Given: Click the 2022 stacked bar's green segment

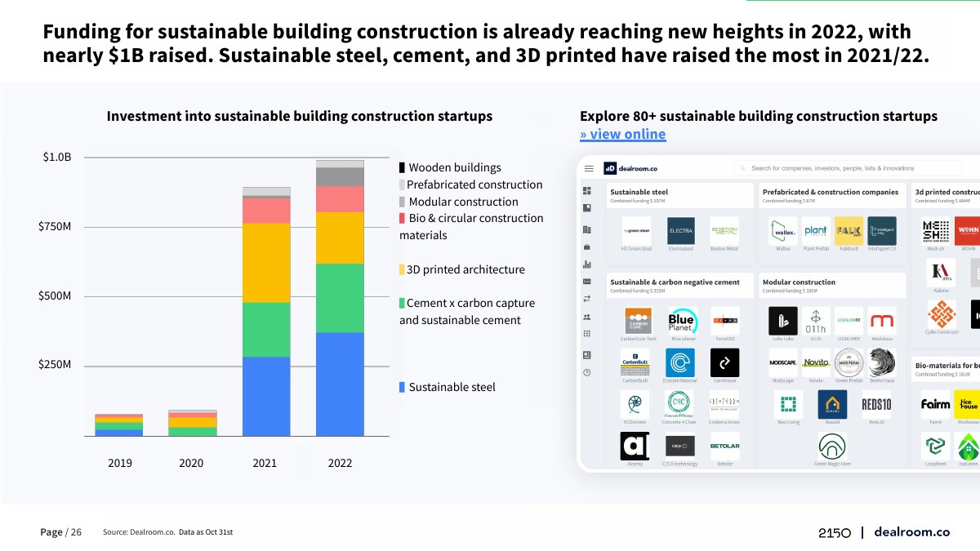Looking at the screenshot, I should click(340, 298).
